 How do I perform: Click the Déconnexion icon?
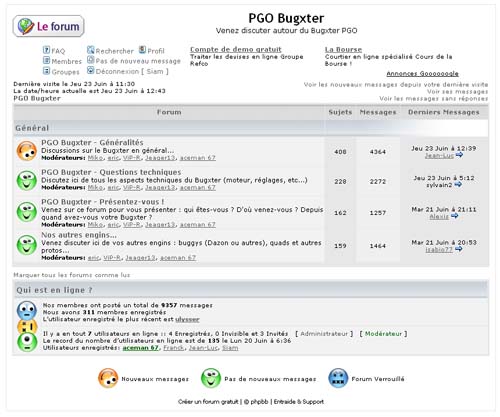(x=91, y=70)
